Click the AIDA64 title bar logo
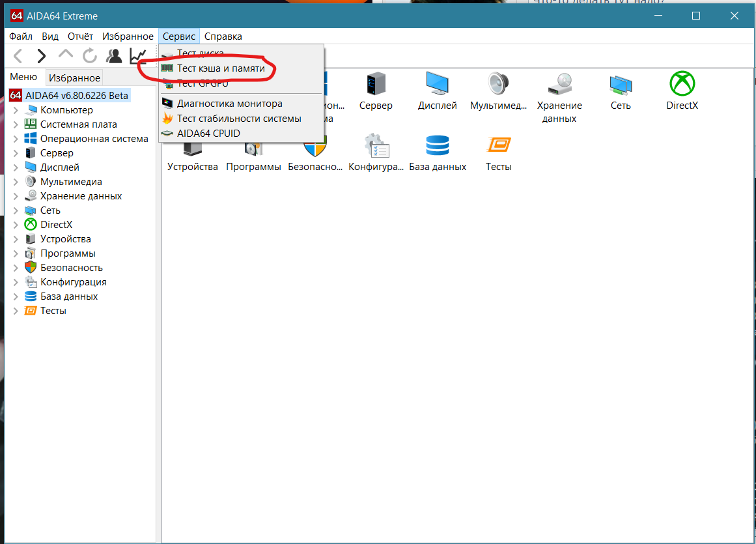 pyautogui.click(x=16, y=16)
